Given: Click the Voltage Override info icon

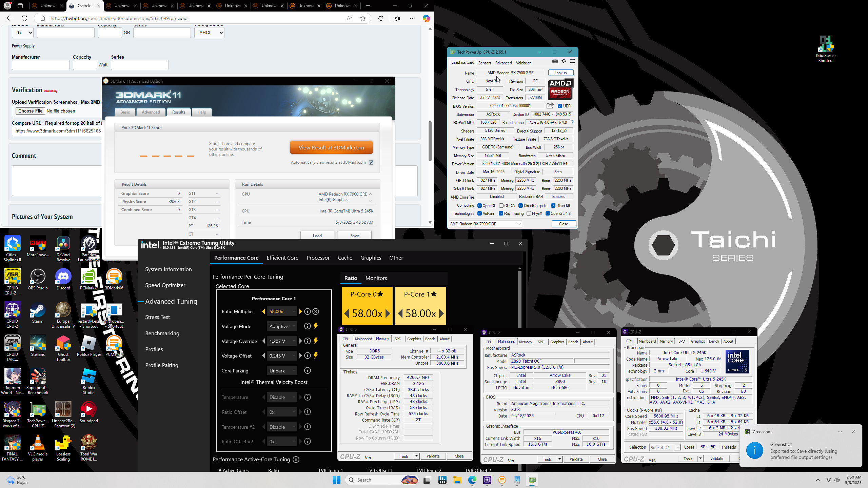Looking at the screenshot, I should (x=308, y=341).
